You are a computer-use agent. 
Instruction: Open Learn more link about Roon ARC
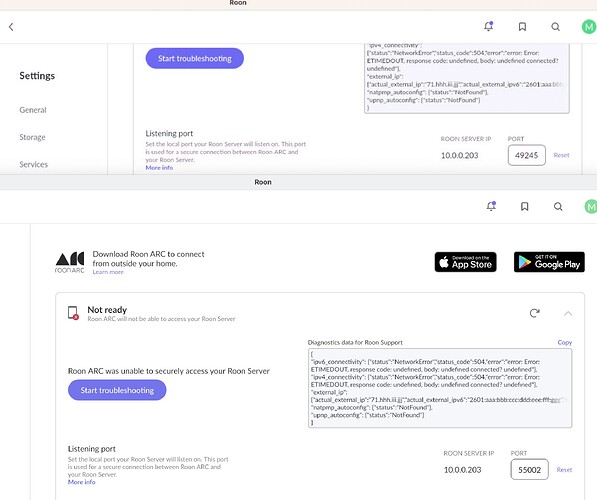point(108,272)
